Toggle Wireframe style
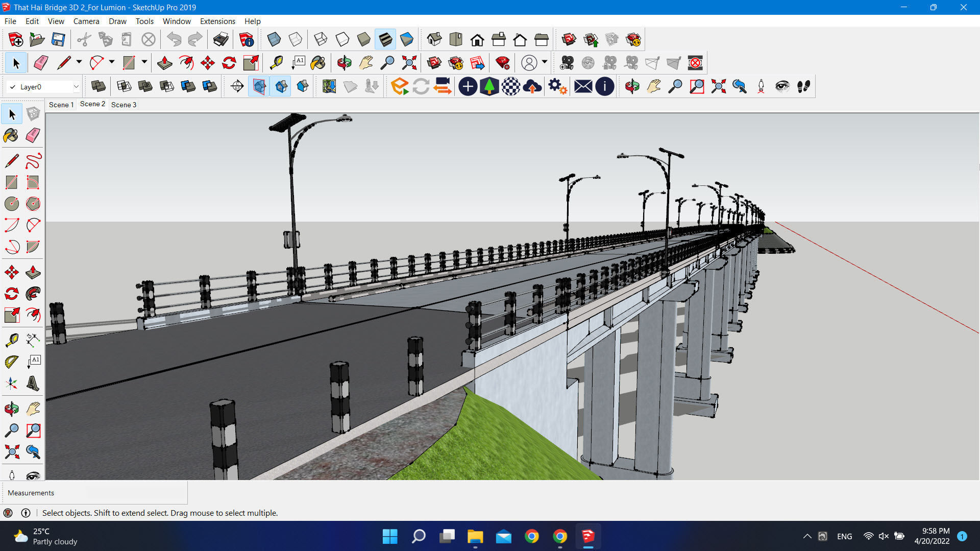 [x=321, y=39]
